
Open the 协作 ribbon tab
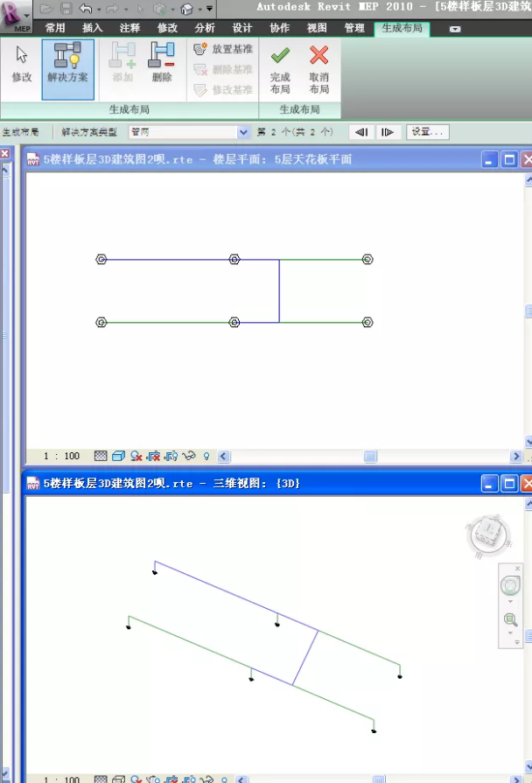(280, 28)
